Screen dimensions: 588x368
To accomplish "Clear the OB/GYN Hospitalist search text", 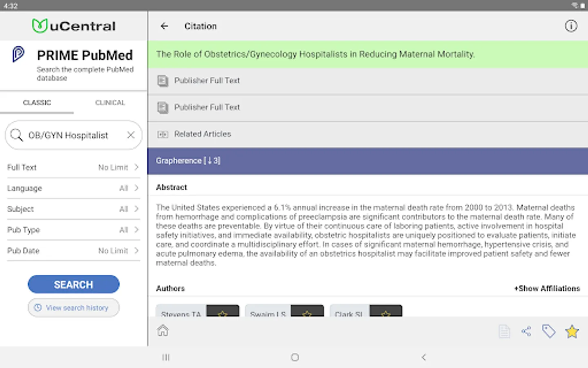I will coord(131,135).
